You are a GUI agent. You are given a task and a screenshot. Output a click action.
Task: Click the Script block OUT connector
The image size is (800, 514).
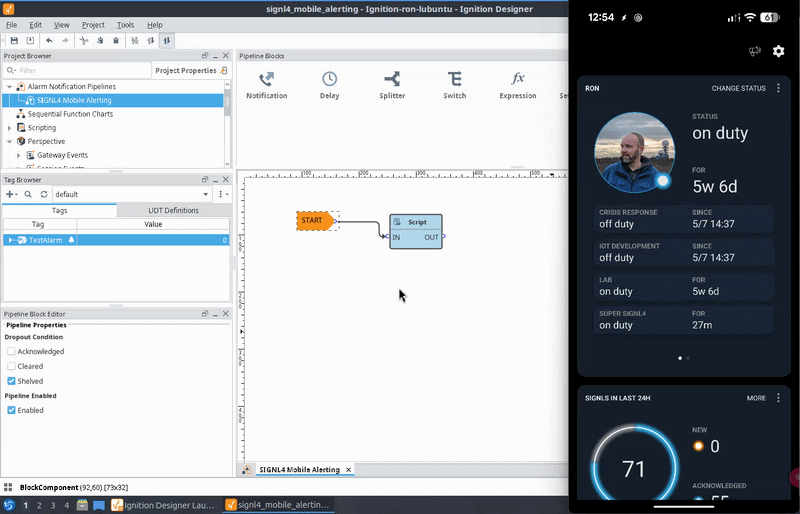443,236
